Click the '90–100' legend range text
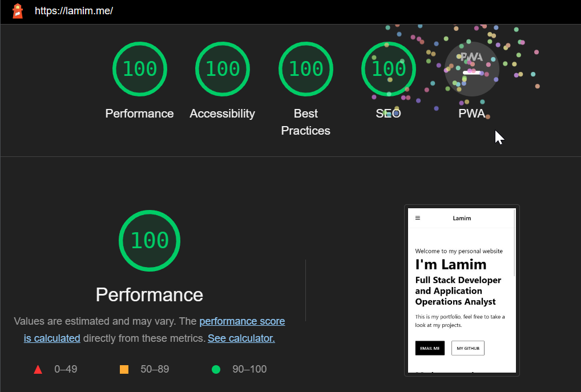 (249, 369)
